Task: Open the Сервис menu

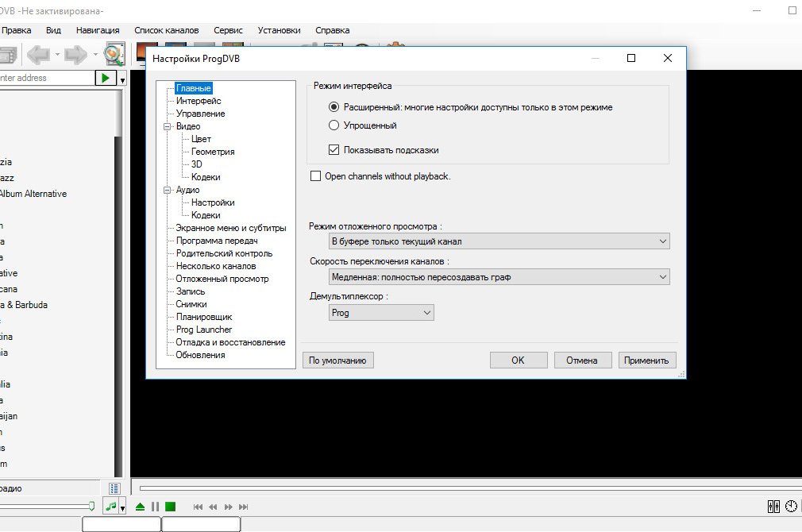Action: tap(228, 30)
